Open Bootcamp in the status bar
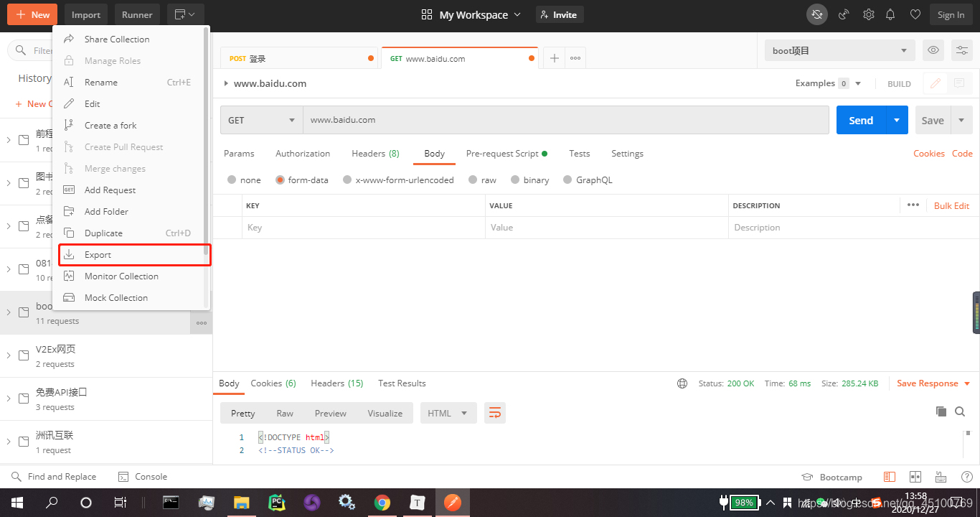 [x=831, y=477]
